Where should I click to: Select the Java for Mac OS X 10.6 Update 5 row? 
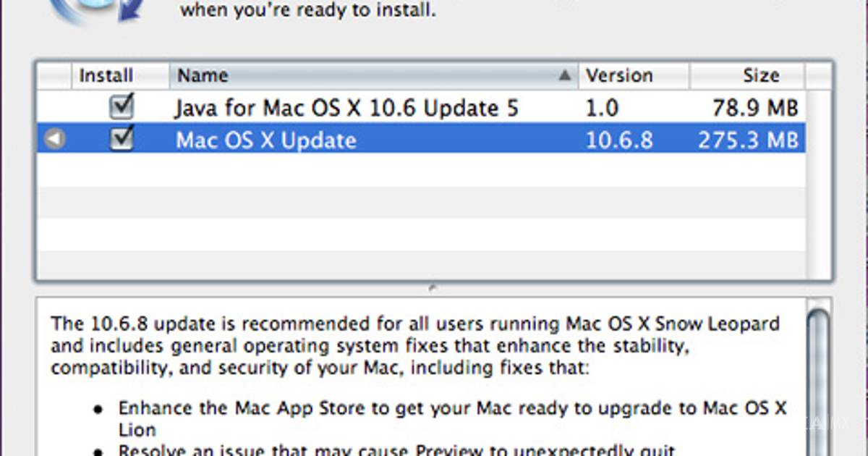(346, 109)
